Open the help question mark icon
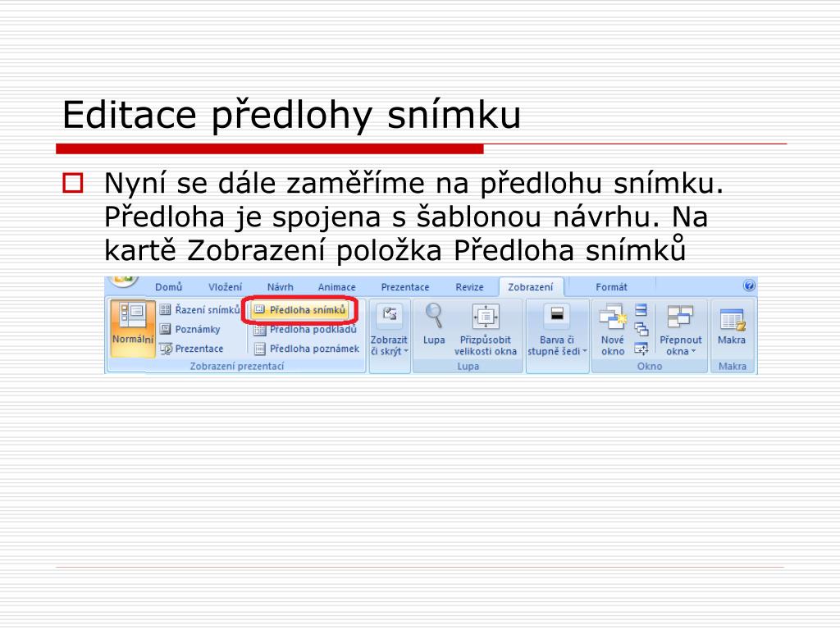Image resolution: width=840 pixels, height=630 pixels. [x=749, y=285]
